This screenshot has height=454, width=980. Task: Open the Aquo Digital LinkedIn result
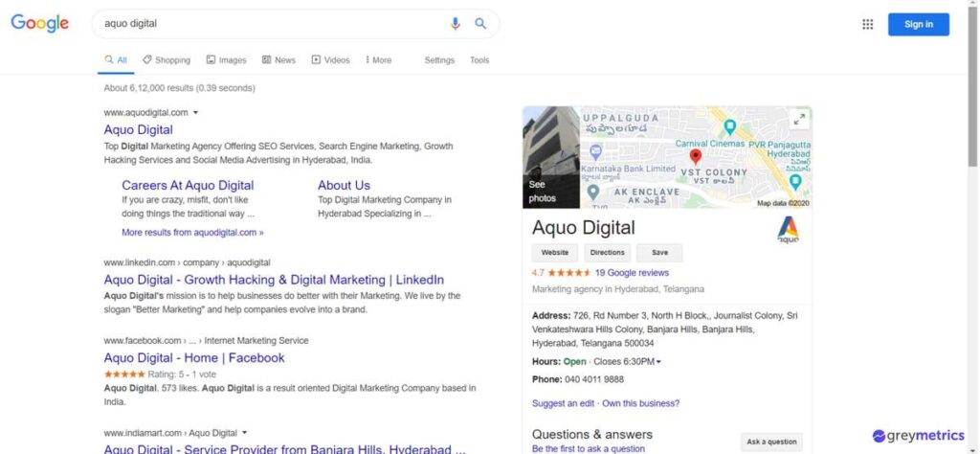click(274, 280)
